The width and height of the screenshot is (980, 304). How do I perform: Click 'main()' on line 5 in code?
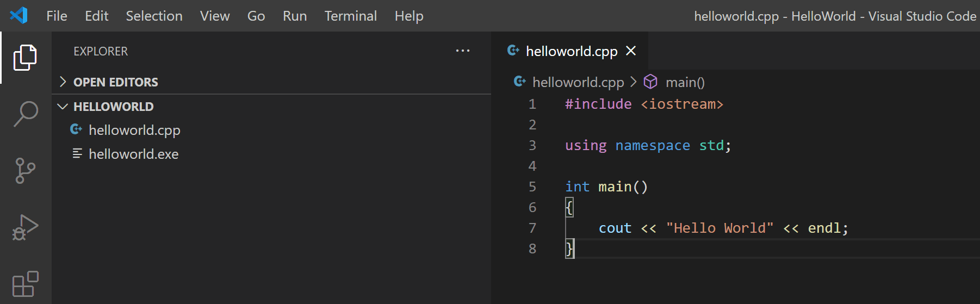pos(623,187)
